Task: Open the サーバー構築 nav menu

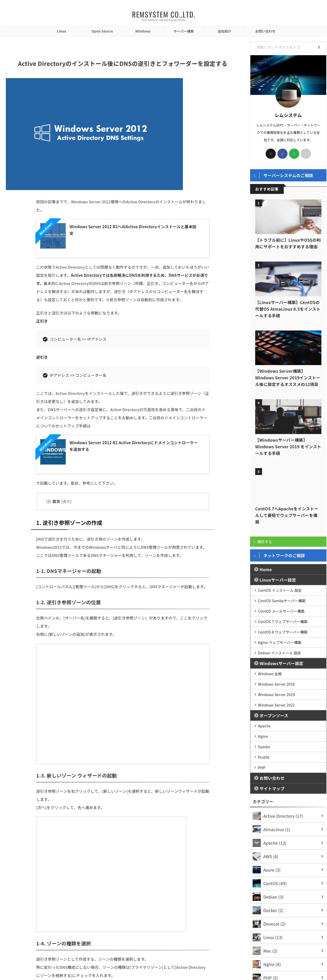Action: coord(183,31)
